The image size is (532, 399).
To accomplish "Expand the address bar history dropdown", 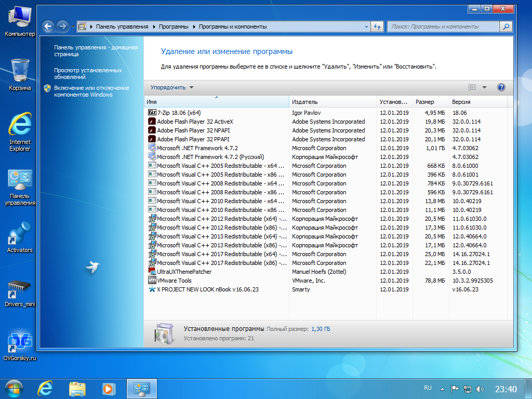I will [366, 26].
